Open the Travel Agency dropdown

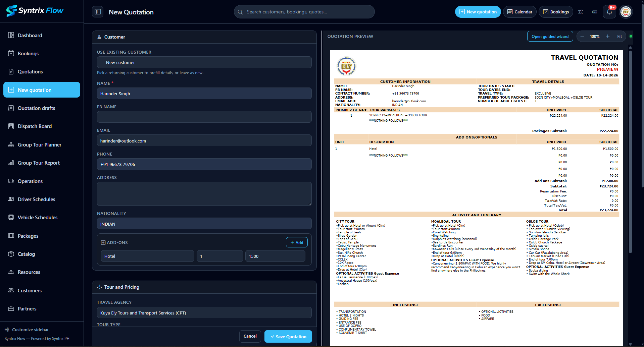coord(204,313)
